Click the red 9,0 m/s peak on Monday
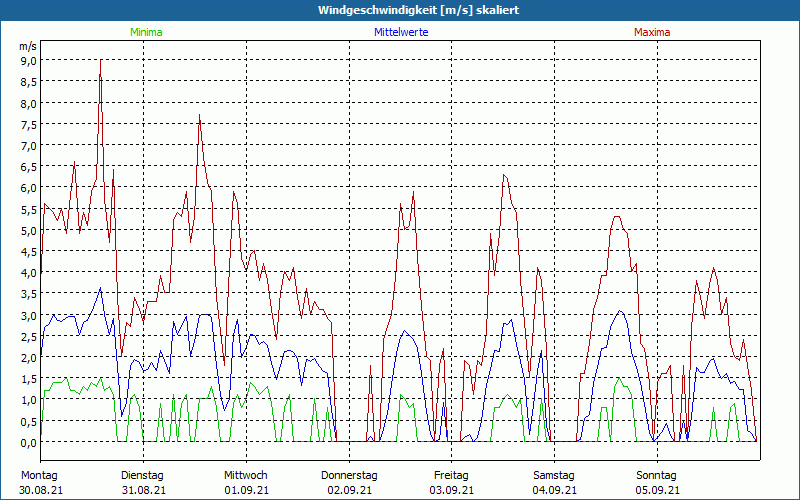This screenshot has height=500, width=800. (x=101, y=61)
